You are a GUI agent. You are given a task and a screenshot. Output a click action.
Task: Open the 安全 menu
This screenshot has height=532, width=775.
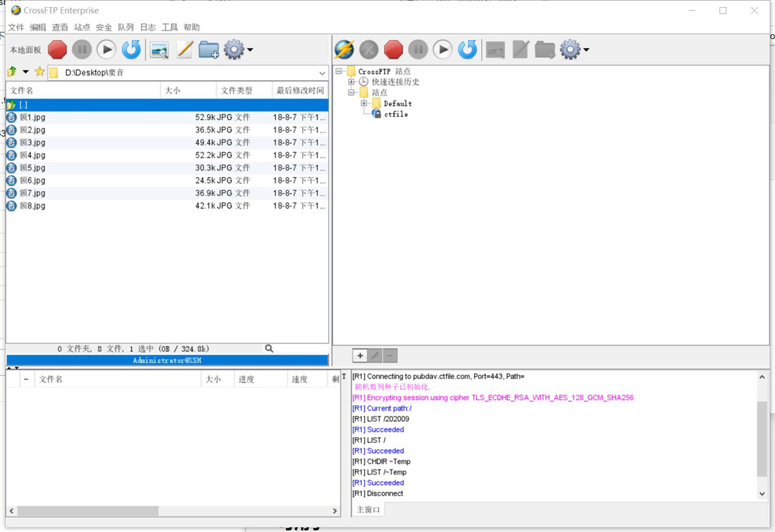(x=104, y=27)
